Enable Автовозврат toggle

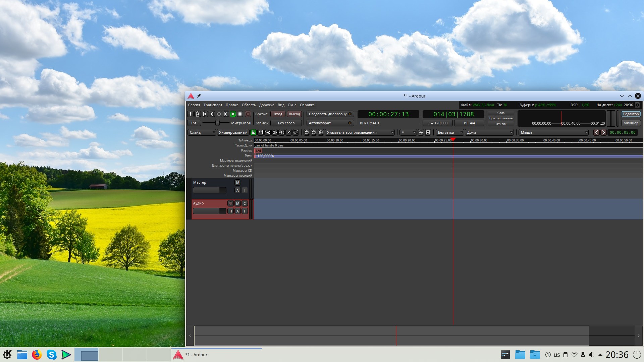[x=330, y=123]
